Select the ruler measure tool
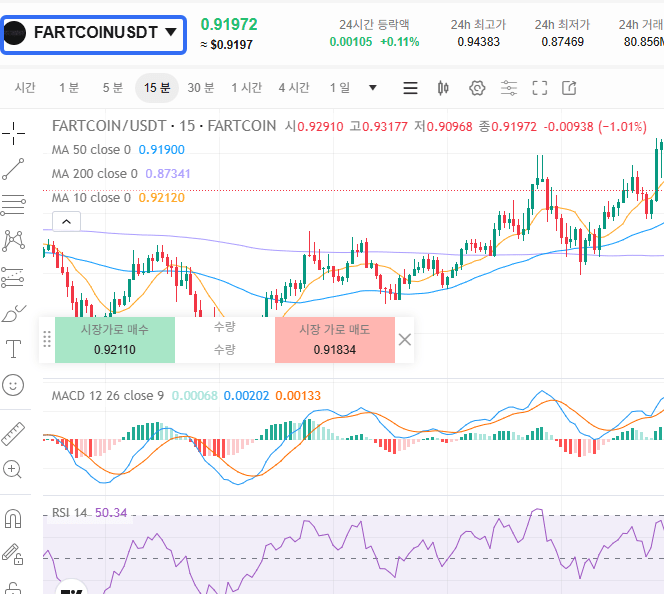 pos(14,433)
